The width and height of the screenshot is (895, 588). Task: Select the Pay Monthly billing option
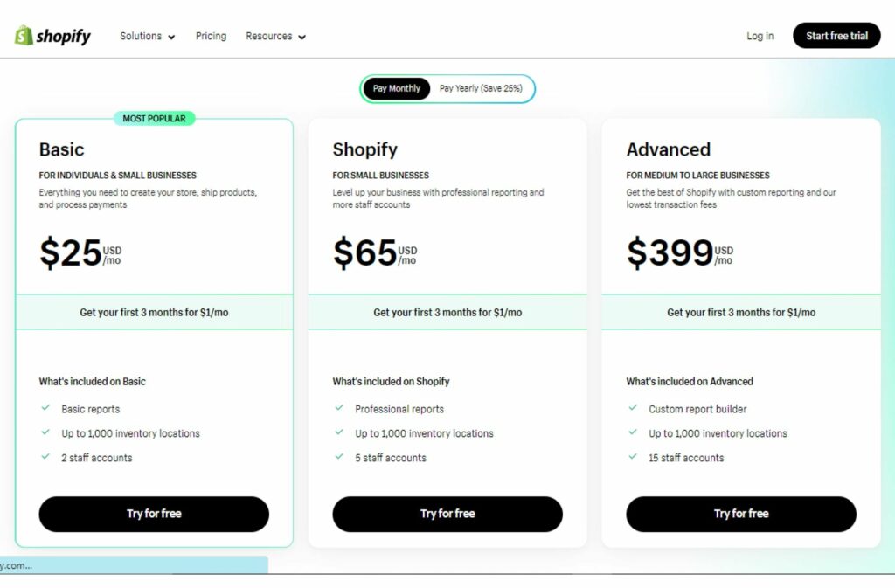click(395, 88)
